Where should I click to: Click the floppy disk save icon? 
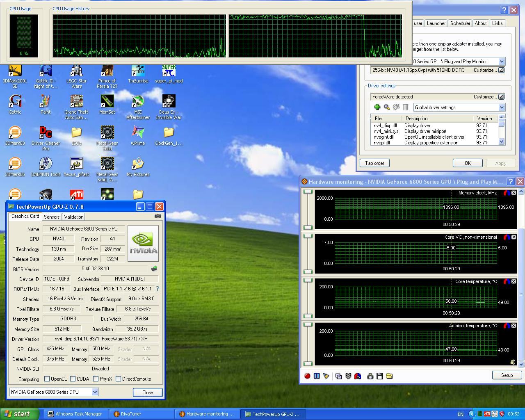tap(379, 376)
